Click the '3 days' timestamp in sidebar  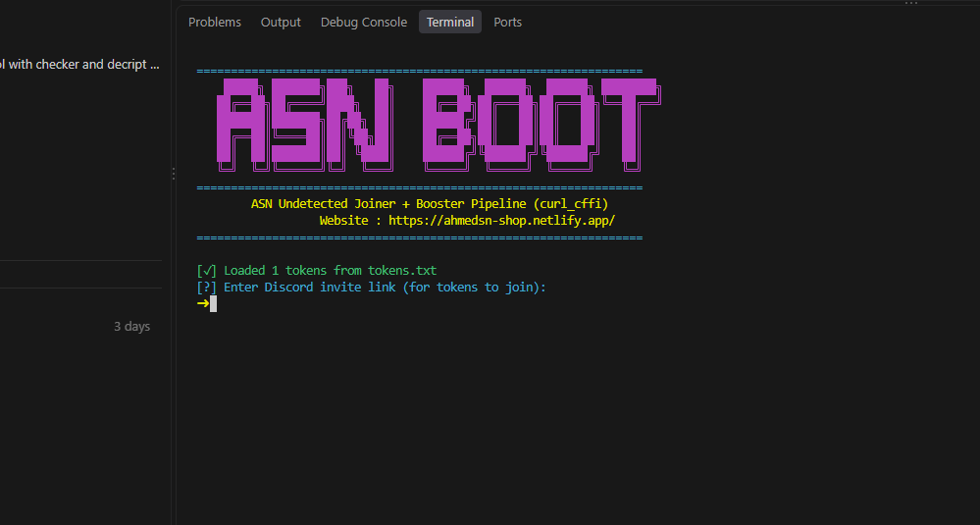tap(131, 326)
